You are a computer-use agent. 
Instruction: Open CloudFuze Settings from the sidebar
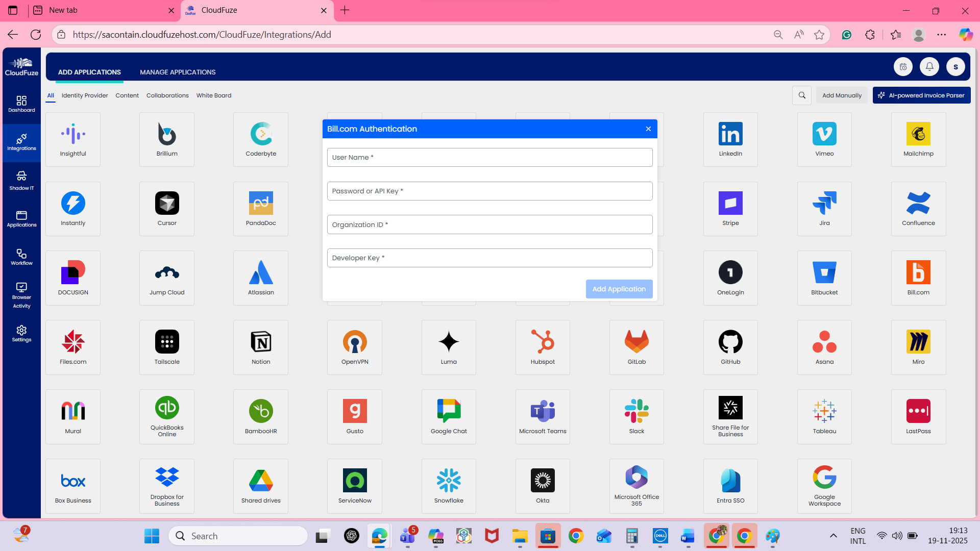click(x=21, y=334)
